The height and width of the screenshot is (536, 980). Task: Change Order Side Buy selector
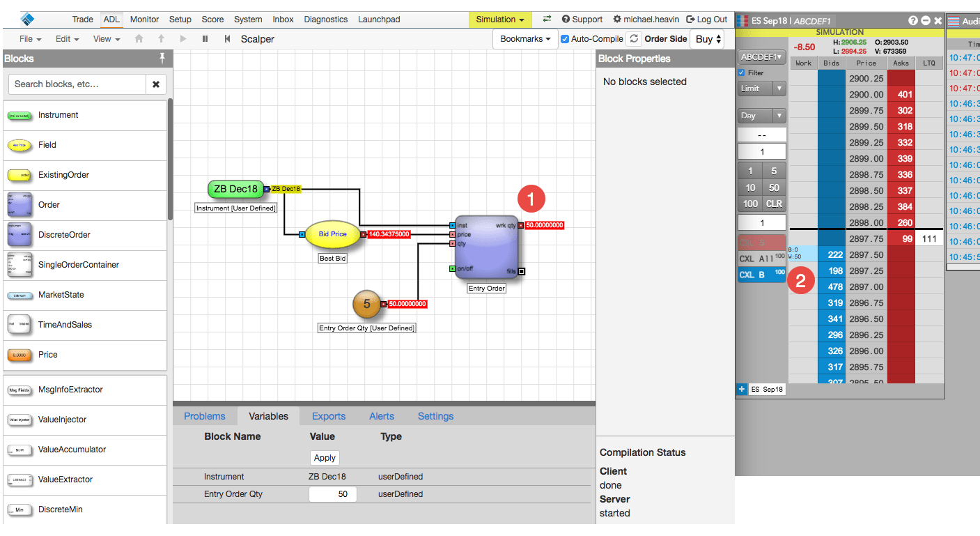click(x=707, y=39)
